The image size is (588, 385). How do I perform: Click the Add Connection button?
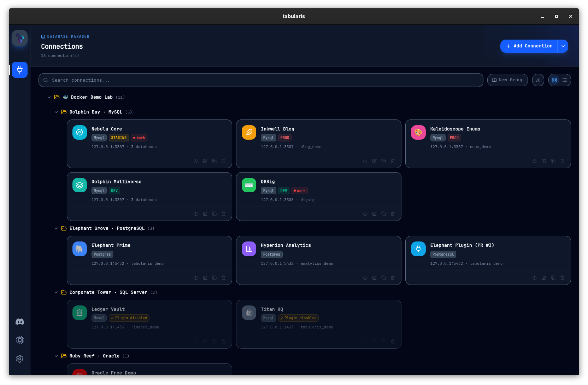(x=529, y=46)
